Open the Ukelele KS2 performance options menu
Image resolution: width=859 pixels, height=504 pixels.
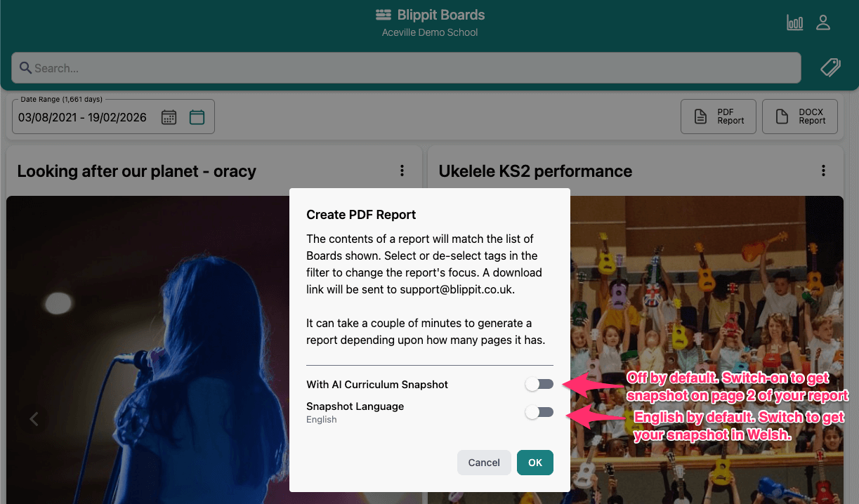(823, 171)
